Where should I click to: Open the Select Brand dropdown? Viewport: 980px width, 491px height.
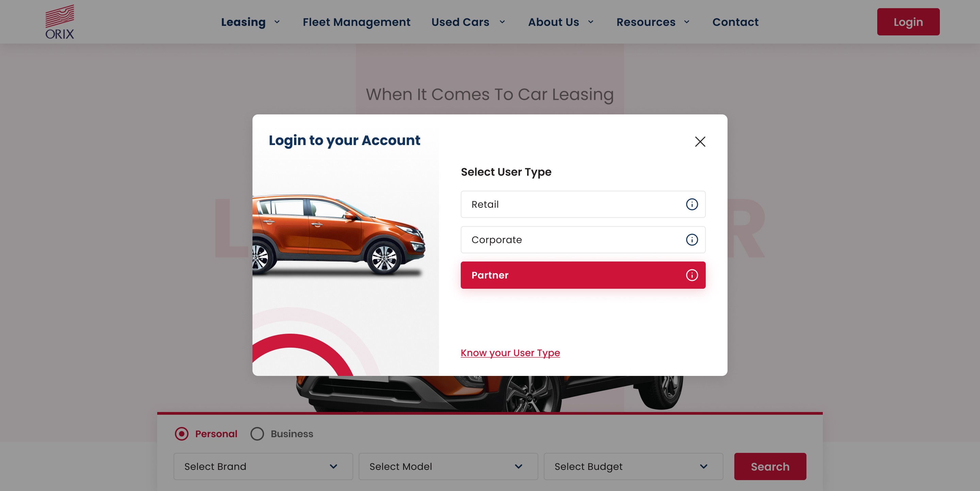pos(263,466)
